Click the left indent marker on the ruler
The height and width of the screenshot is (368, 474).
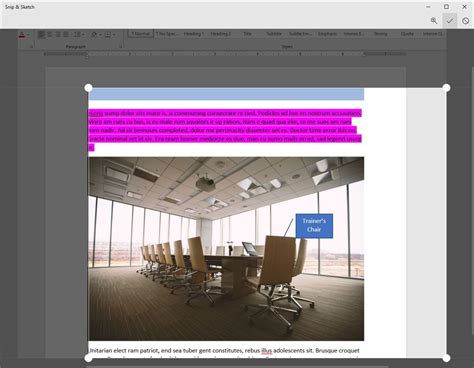pos(87,55)
